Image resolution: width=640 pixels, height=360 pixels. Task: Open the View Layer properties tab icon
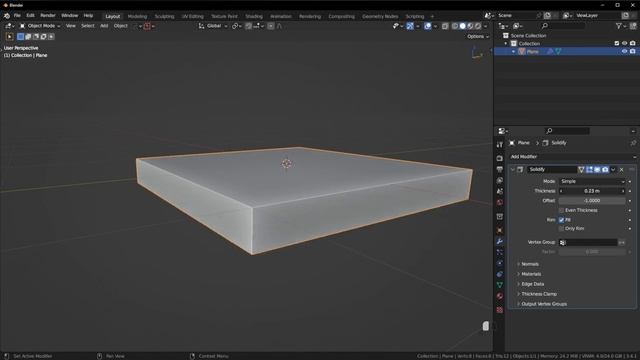click(500, 180)
